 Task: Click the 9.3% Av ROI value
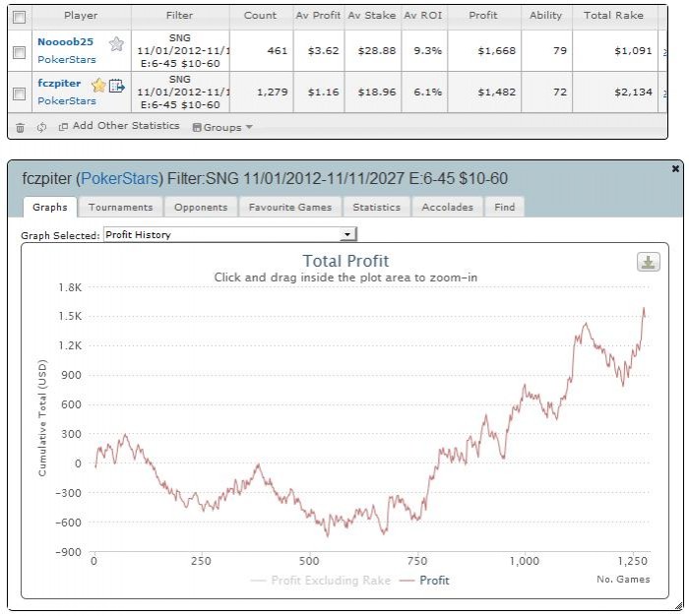(x=427, y=51)
